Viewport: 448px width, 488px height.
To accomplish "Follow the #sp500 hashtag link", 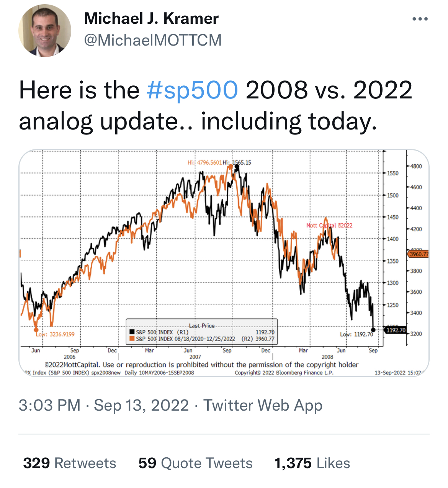I will tap(192, 90).
